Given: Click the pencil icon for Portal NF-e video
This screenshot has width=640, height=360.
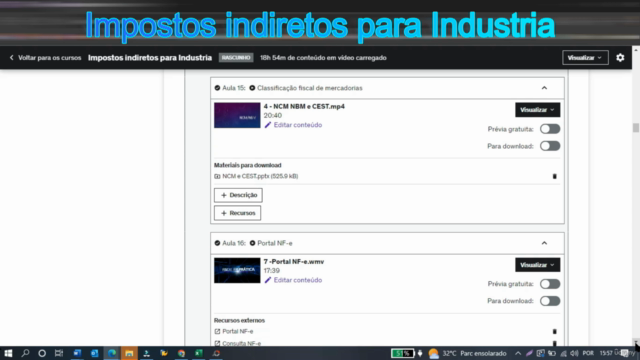Looking at the screenshot, I should (x=268, y=280).
